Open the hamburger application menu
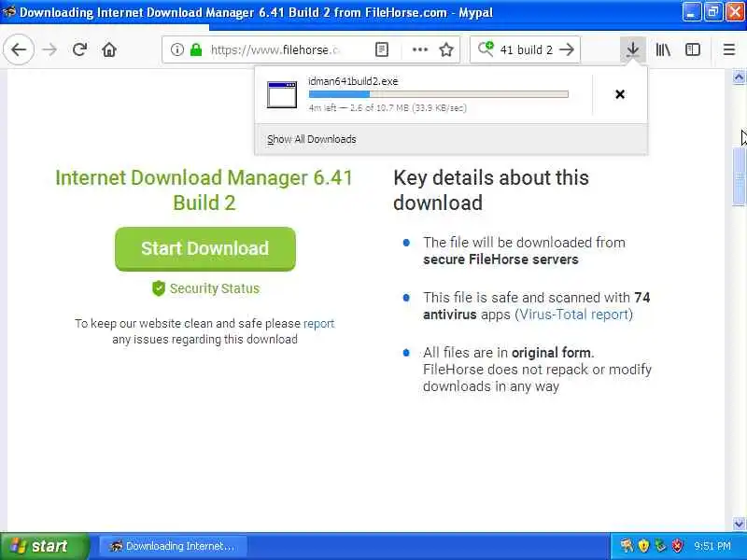 click(729, 49)
